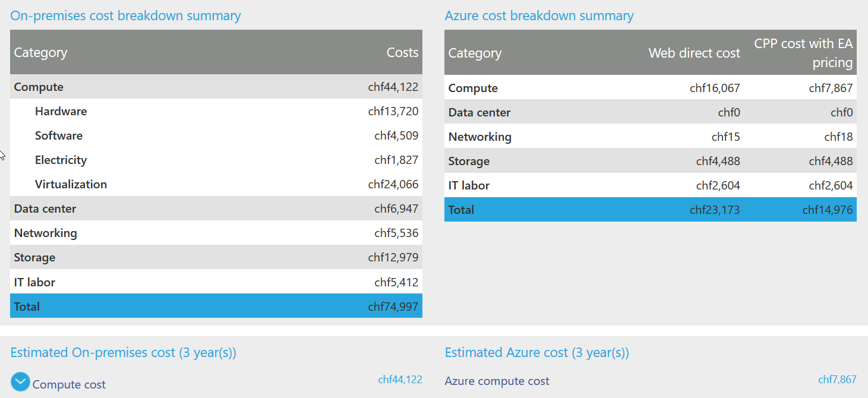Select the Virtualization row label

(x=71, y=184)
